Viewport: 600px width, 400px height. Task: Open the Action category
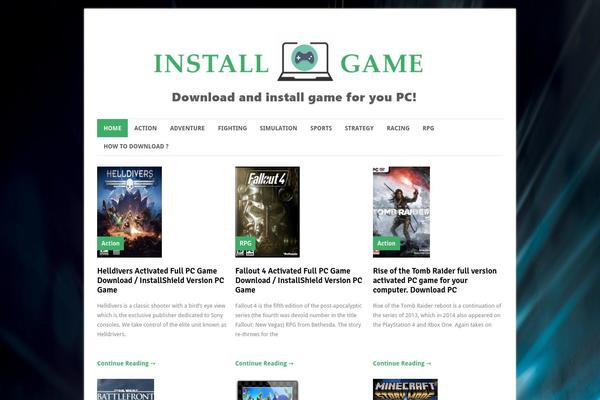coord(145,128)
